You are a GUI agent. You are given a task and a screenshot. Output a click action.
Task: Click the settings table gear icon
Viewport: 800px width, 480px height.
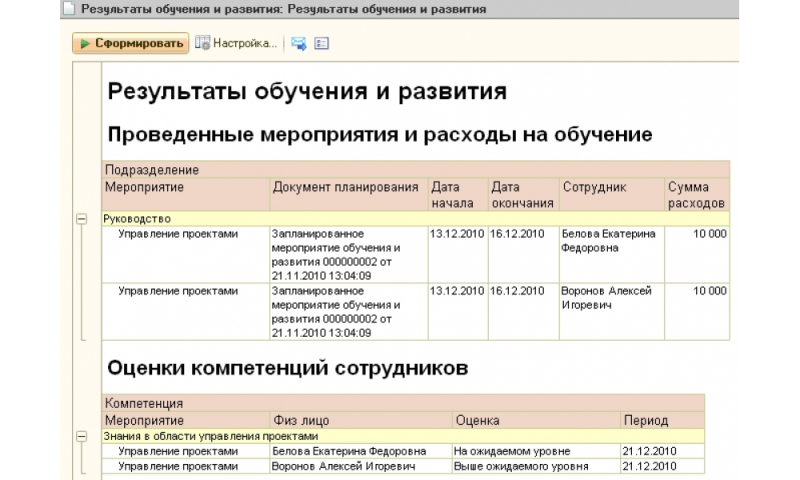coord(203,43)
